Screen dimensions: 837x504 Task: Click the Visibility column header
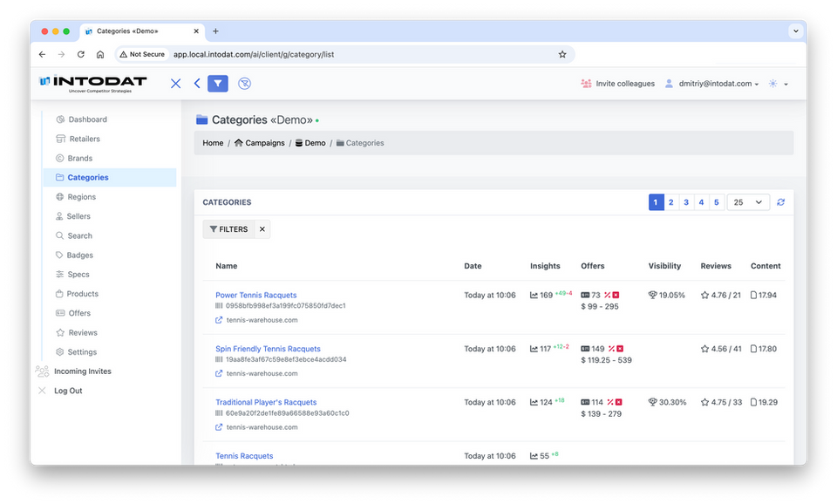pyautogui.click(x=664, y=266)
